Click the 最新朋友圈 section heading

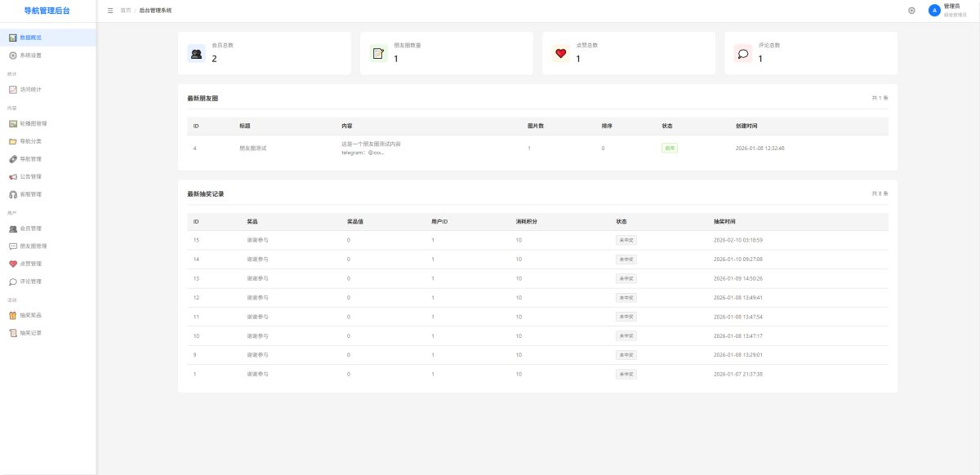(x=203, y=98)
